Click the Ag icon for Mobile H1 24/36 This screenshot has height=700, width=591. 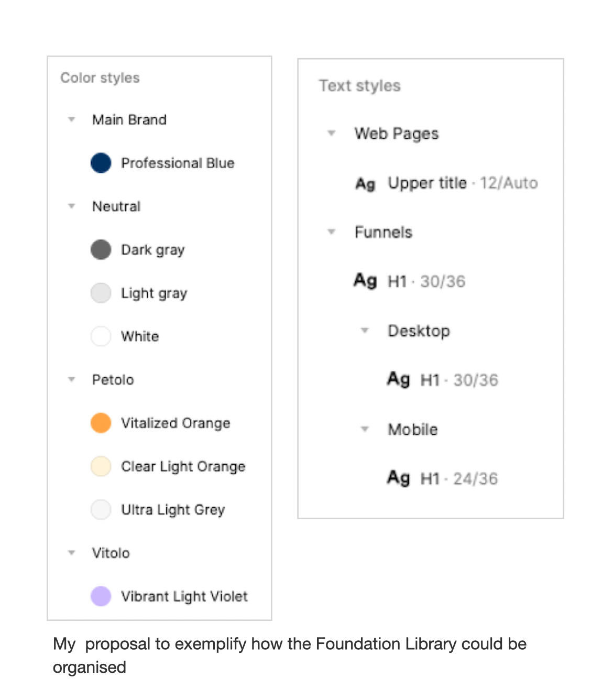[x=398, y=478]
